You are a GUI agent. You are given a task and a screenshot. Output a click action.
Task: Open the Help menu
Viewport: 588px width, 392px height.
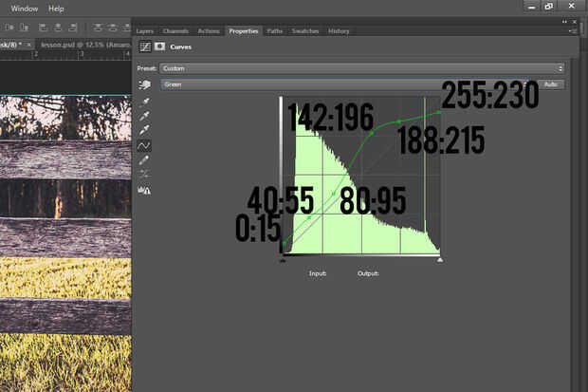(56, 9)
